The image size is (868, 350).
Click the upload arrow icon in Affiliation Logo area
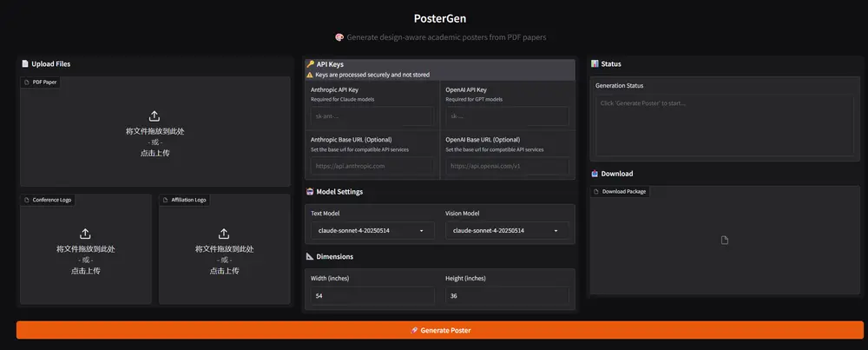[x=224, y=234]
